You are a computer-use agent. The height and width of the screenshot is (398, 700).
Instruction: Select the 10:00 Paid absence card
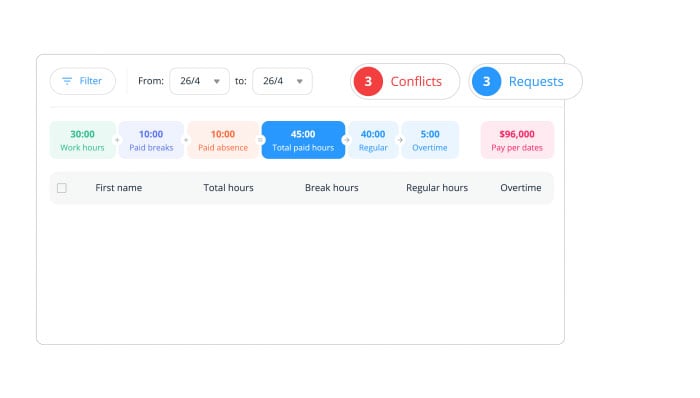click(x=223, y=140)
